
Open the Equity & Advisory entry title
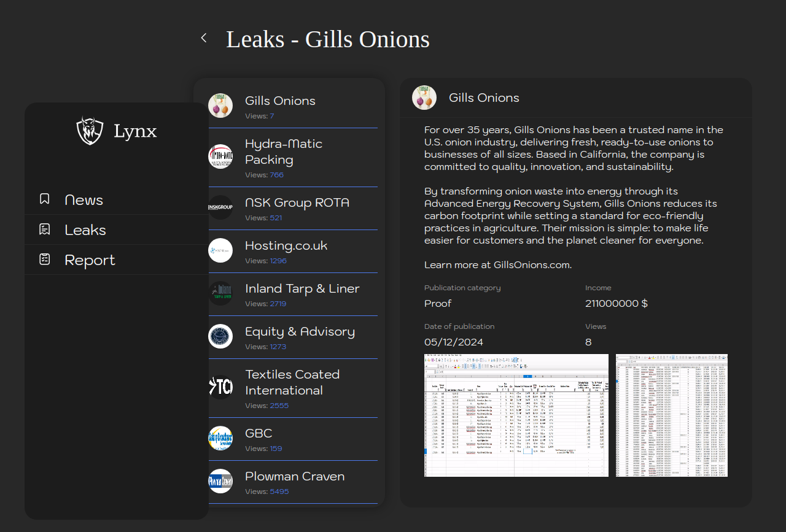point(300,331)
